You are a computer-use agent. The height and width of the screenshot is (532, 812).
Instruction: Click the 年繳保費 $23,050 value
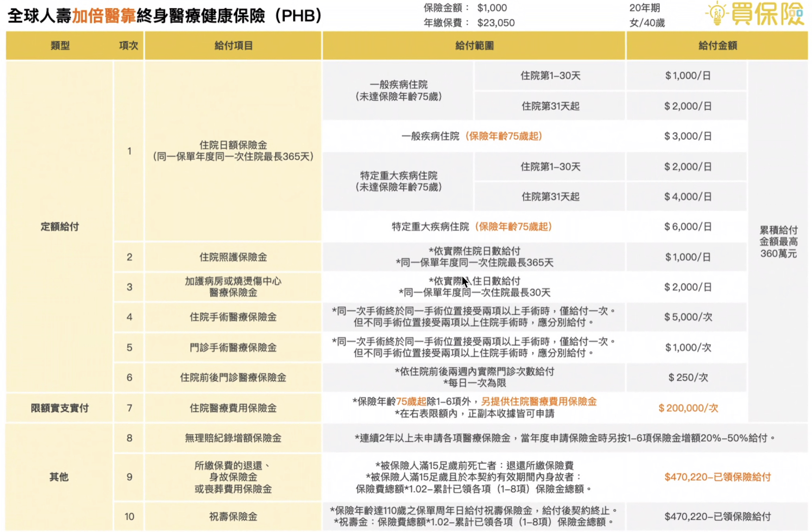coord(496,23)
